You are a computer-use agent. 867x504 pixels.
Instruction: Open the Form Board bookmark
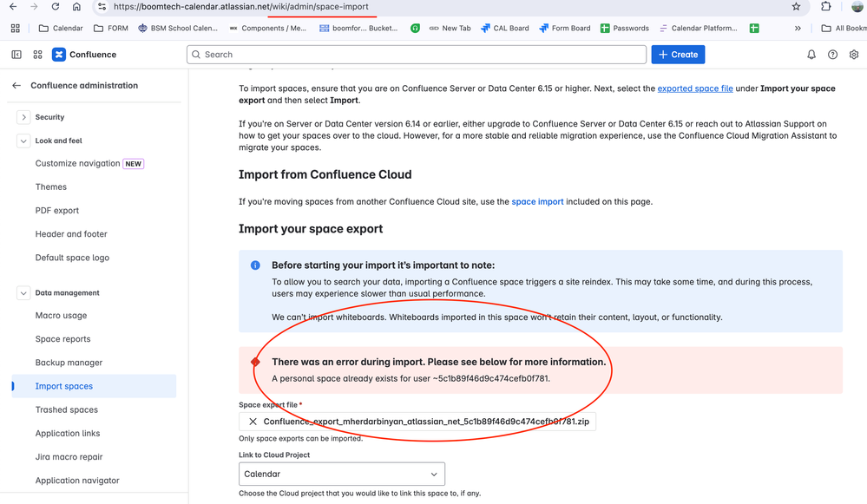point(564,28)
